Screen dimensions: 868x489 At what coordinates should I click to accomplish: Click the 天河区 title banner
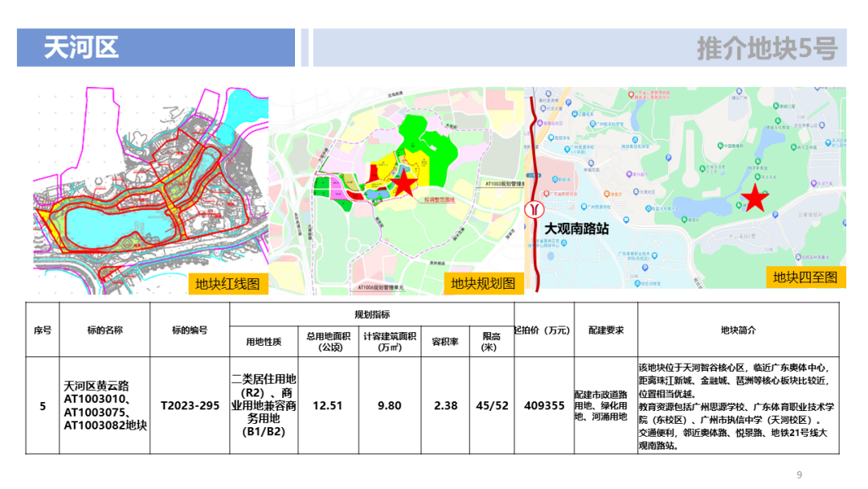click(x=81, y=47)
